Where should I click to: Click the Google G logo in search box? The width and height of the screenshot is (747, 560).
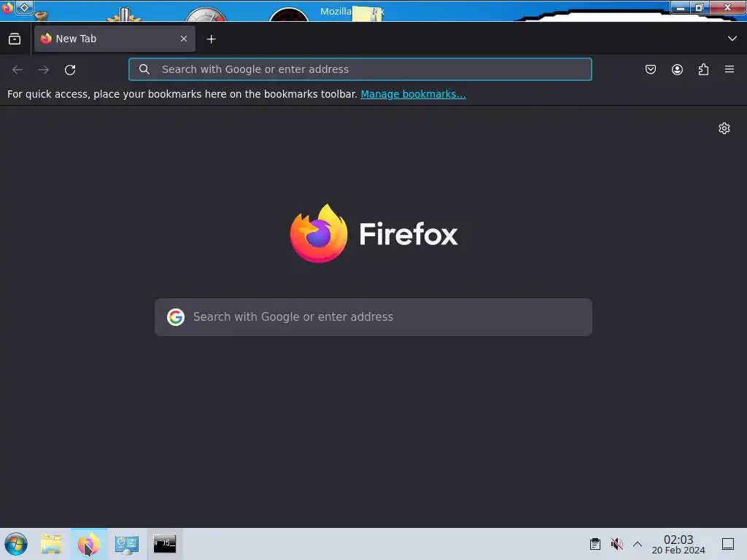click(176, 316)
